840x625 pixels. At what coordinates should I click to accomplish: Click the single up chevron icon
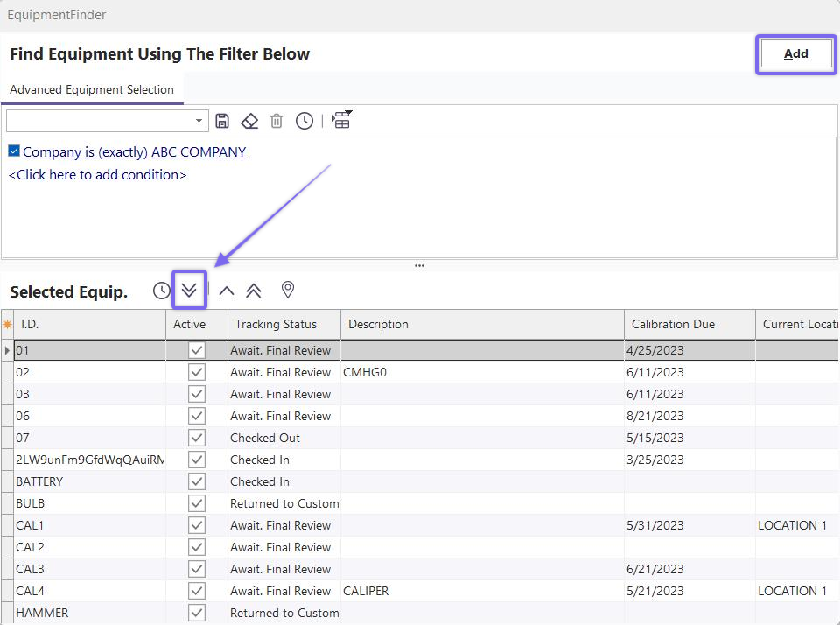[x=227, y=291]
